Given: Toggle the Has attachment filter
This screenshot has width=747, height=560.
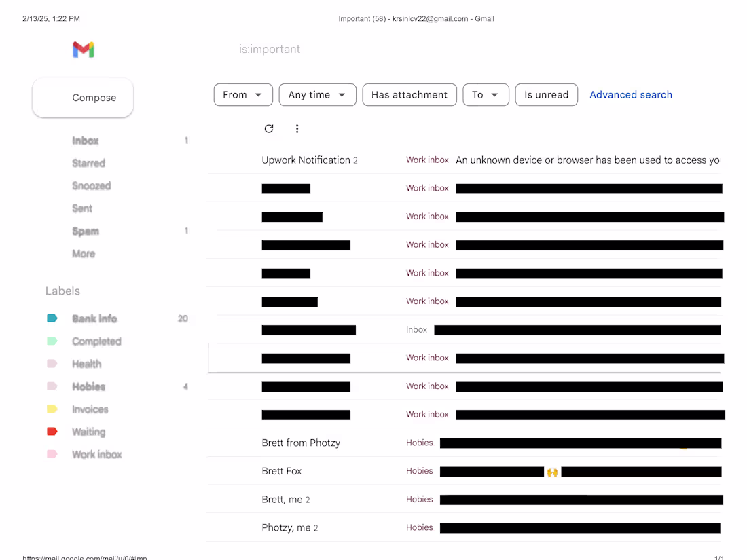Looking at the screenshot, I should coord(409,95).
